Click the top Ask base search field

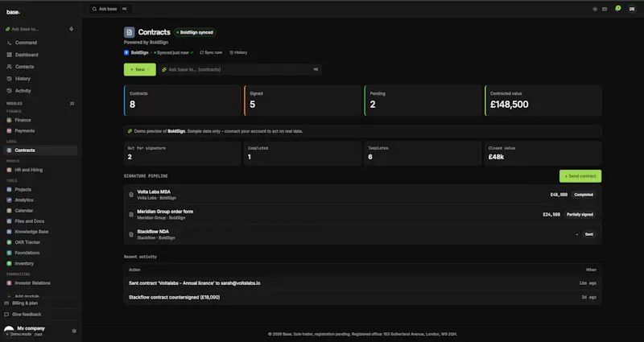[x=110, y=9]
